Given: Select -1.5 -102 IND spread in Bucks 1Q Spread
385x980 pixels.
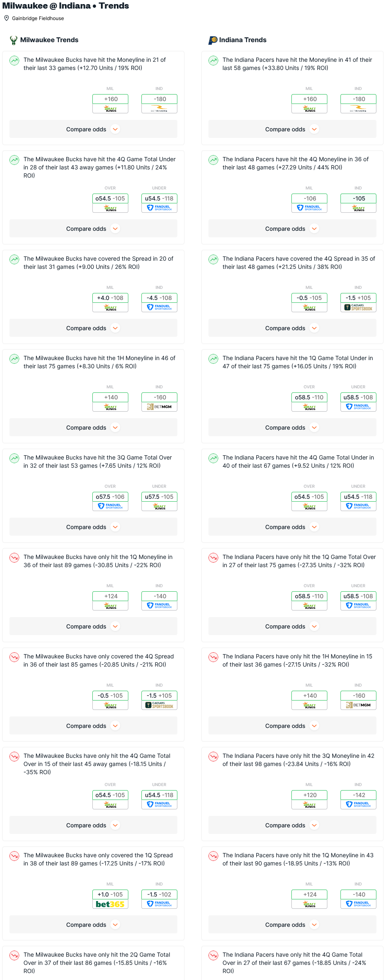Looking at the screenshot, I should point(159,894).
